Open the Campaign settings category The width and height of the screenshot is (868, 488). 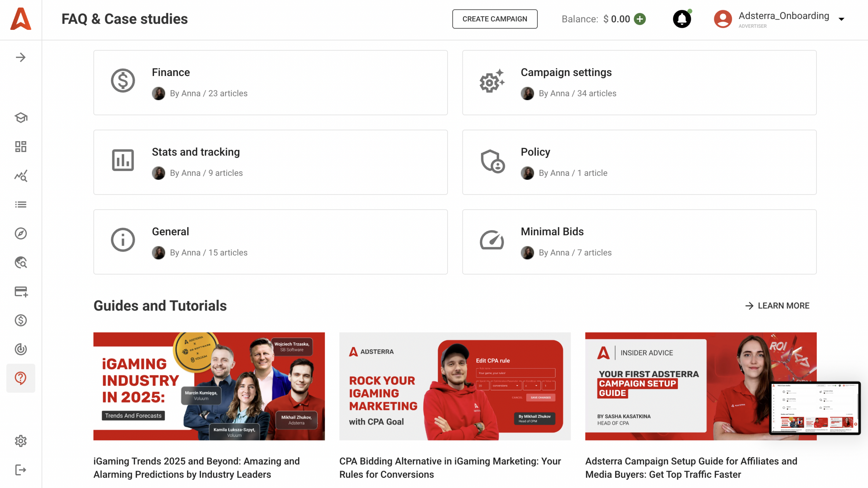tap(639, 82)
